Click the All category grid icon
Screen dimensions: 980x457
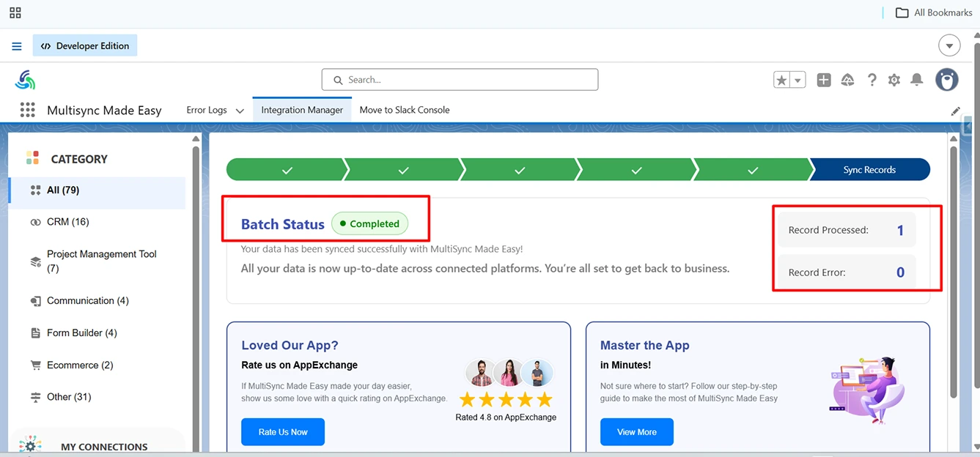coord(35,190)
